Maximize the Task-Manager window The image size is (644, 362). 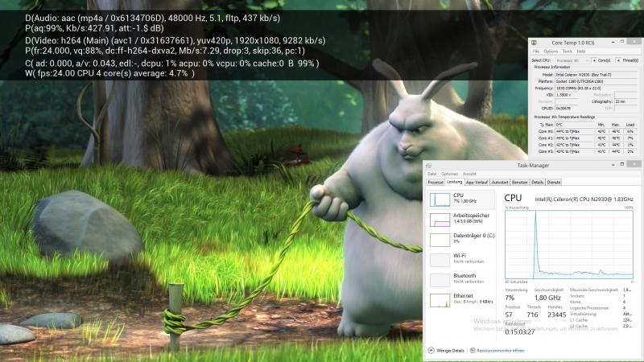tap(621, 164)
